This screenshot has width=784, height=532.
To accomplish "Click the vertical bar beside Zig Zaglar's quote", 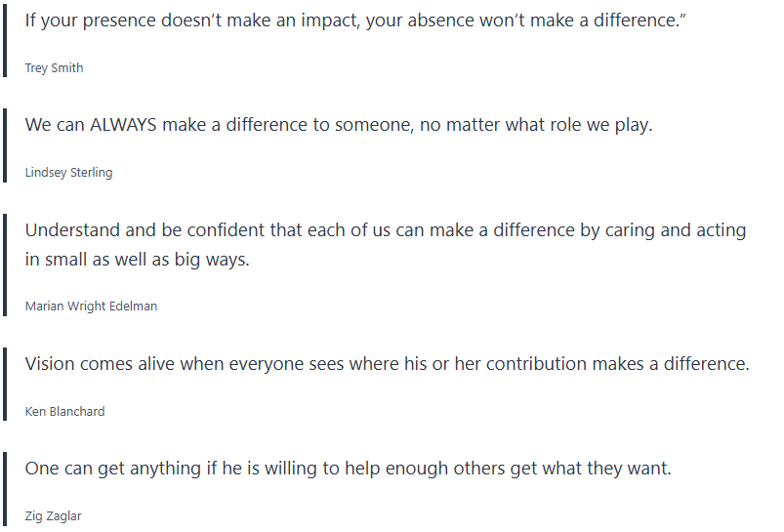I will (x=6, y=488).
